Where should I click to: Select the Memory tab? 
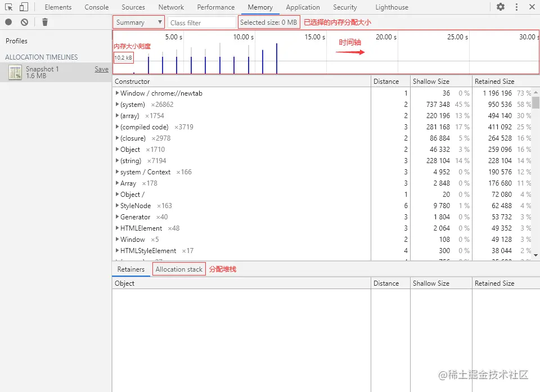point(260,7)
